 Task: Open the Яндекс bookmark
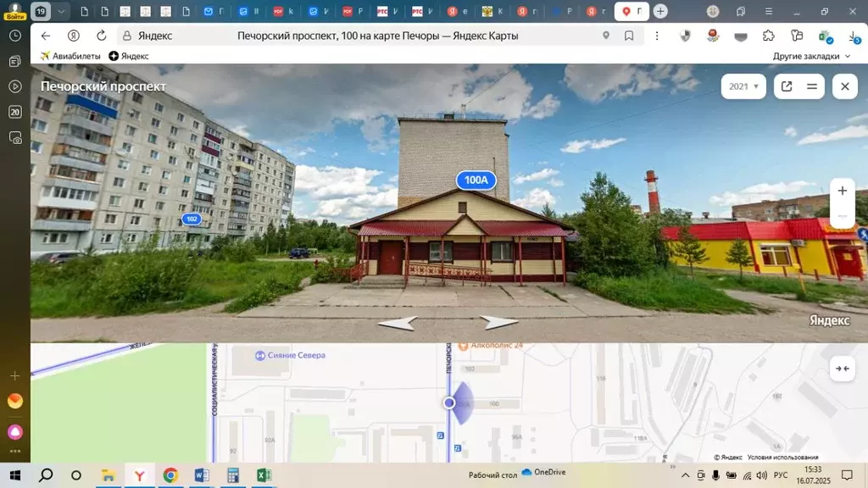click(129, 56)
